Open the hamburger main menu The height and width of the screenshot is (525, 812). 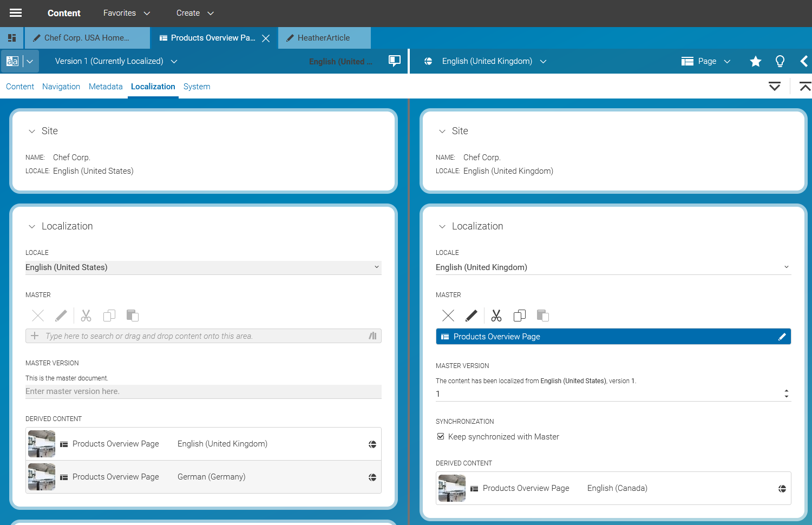(16, 13)
